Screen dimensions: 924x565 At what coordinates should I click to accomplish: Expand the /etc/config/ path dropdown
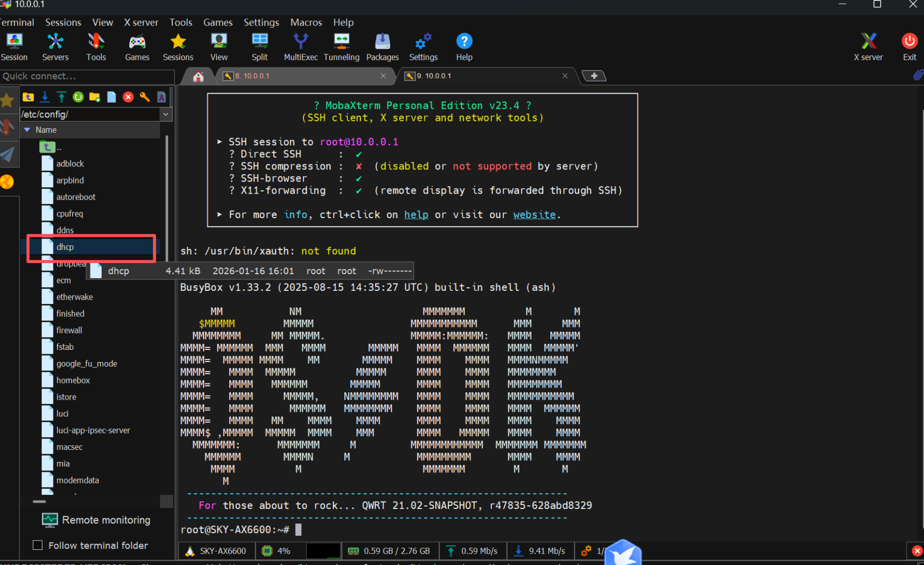166,114
